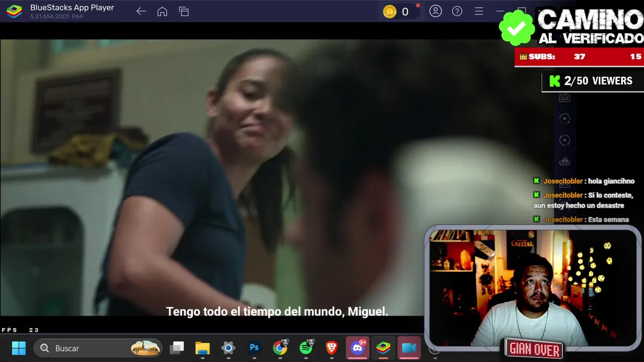Click the chat message 'Esta semana'
644x362 pixels.
pyautogui.click(x=608, y=219)
